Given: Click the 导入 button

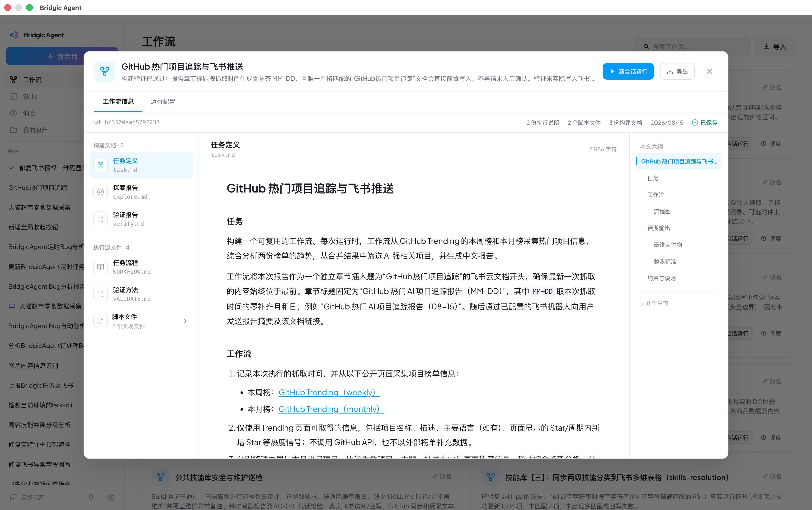Looking at the screenshot, I should point(774,47).
